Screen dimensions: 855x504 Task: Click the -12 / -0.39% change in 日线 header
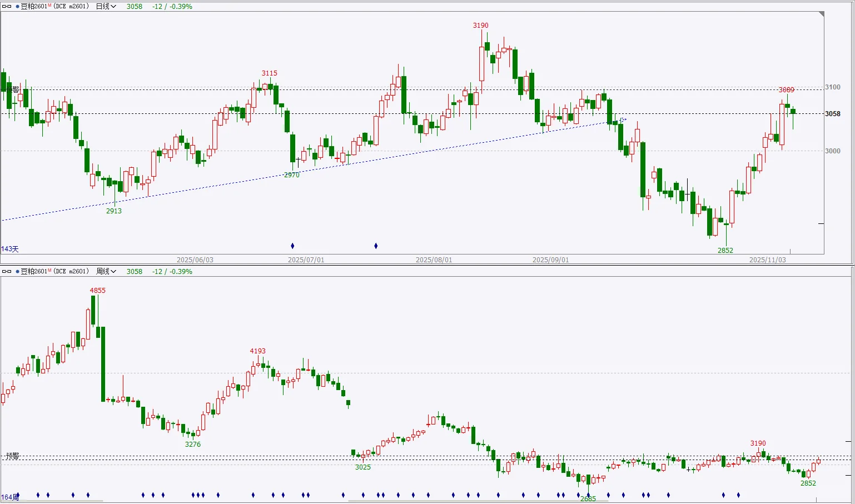coord(172,7)
